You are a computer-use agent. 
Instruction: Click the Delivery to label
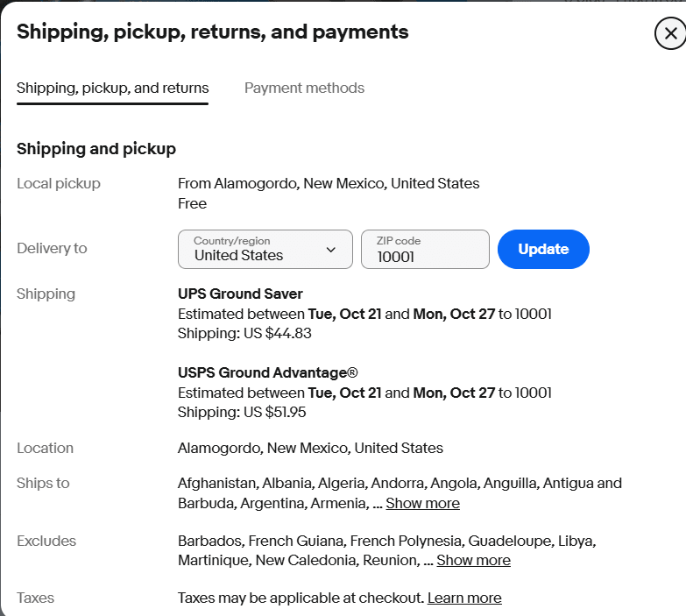pyautogui.click(x=52, y=248)
